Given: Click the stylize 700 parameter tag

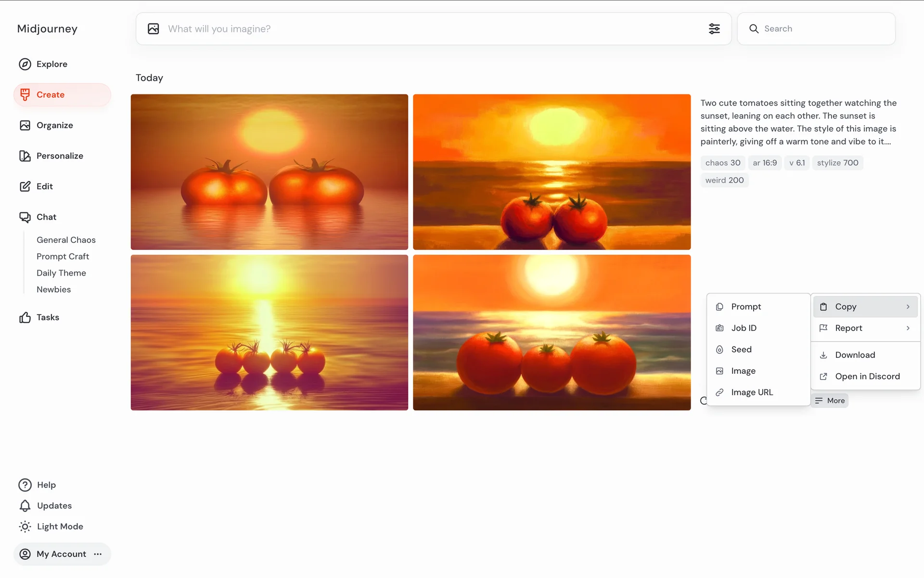Looking at the screenshot, I should (837, 163).
